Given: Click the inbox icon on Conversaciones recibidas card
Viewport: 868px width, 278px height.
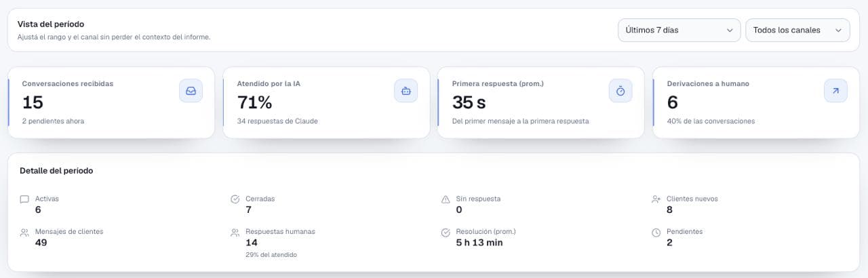Looking at the screenshot, I should coord(191,91).
